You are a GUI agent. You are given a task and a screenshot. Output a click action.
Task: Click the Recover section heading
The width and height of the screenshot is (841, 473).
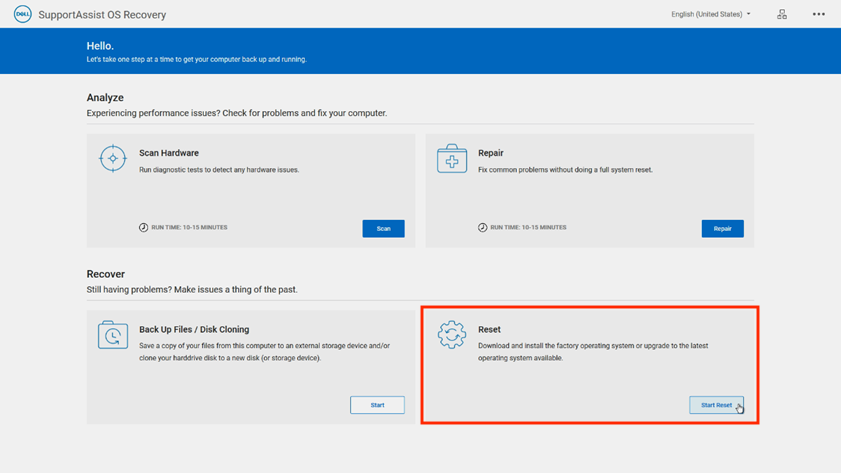tap(106, 274)
